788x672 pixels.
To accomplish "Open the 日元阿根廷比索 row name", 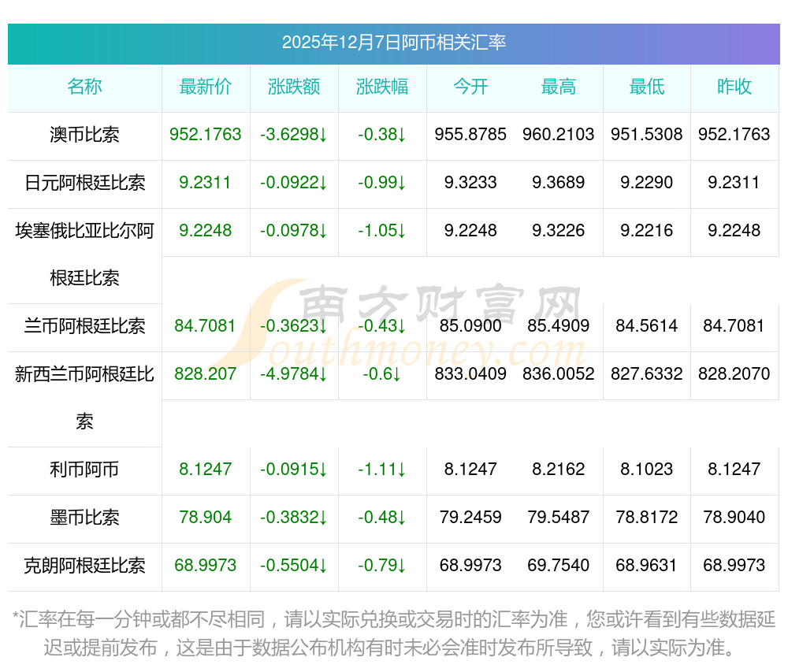I will 84,182.
